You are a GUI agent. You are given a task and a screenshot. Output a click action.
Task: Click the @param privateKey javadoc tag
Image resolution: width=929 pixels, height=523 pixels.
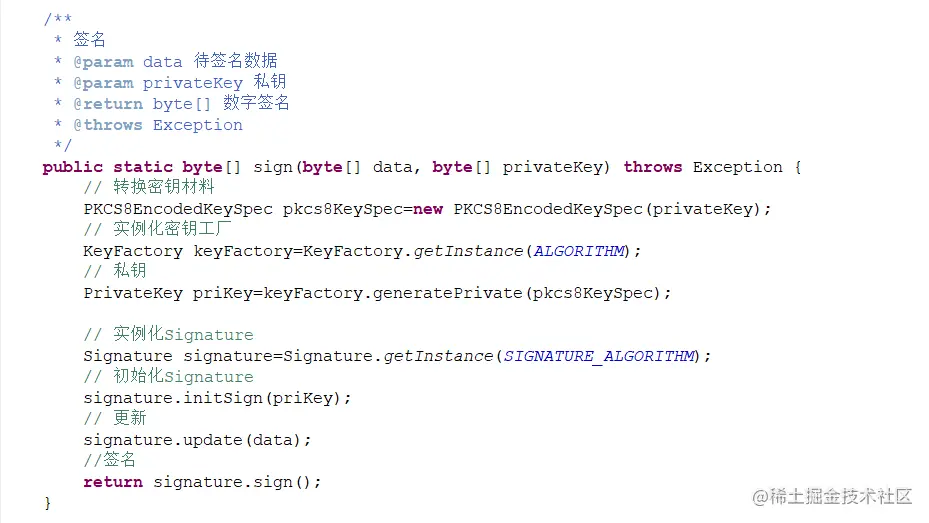(x=158, y=83)
